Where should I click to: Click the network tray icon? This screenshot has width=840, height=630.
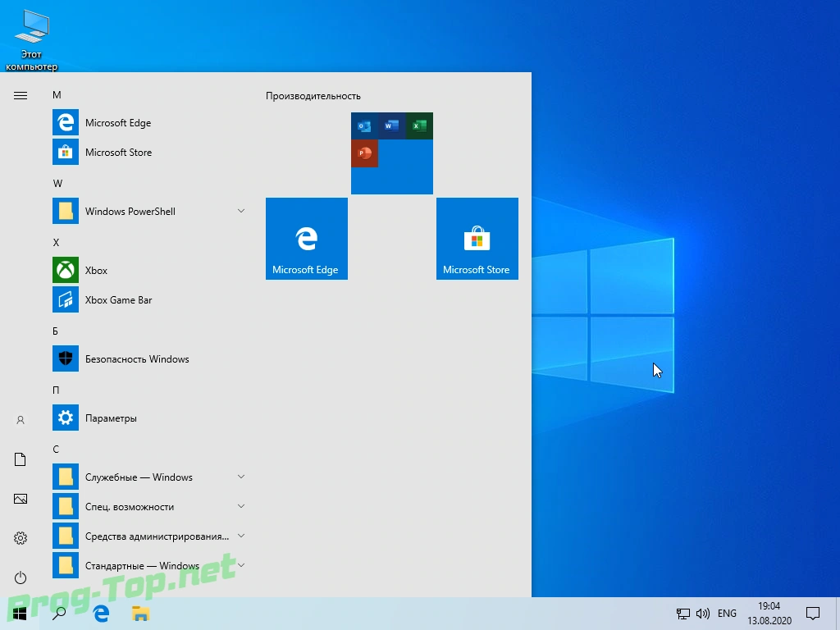(x=683, y=614)
